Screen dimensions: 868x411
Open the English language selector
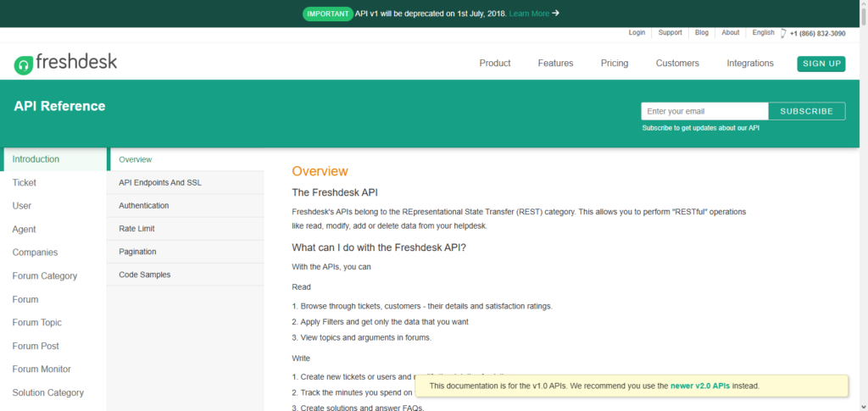click(764, 33)
